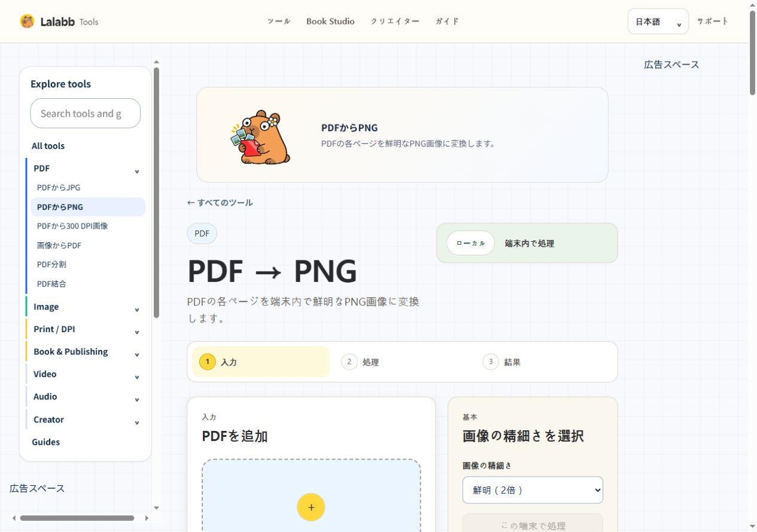The width and height of the screenshot is (757, 532).
Task: Click the Explore tools heading
Action: pos(60,84)
